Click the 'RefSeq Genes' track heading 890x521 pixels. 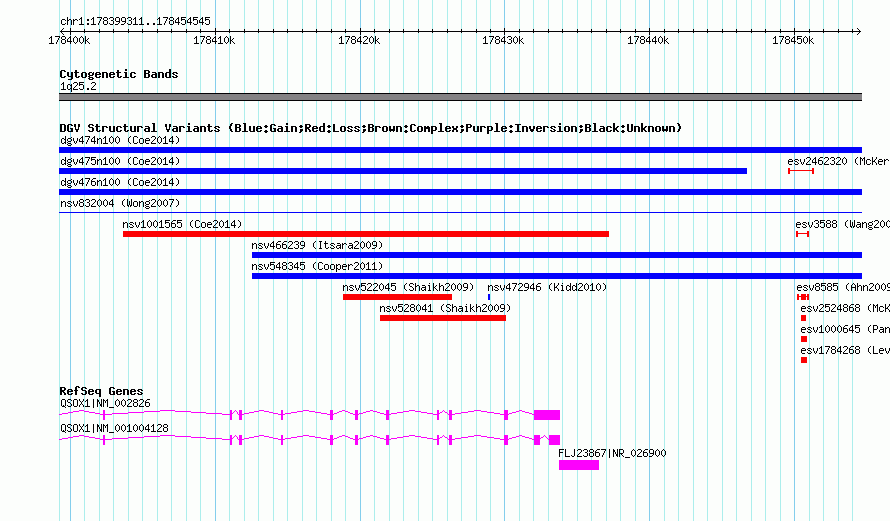pyautogui.click(x=101, y=391)
